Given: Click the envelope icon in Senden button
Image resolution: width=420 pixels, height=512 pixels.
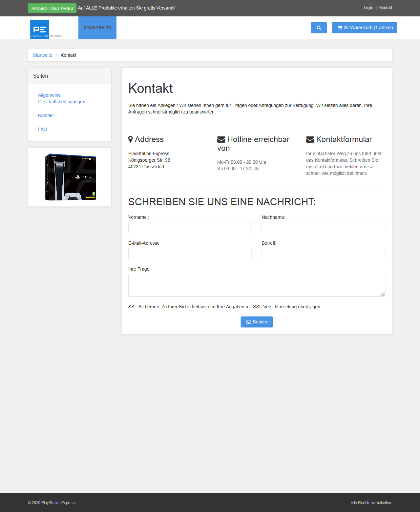Looking at the screenshot, I should [x=249, y=322].
